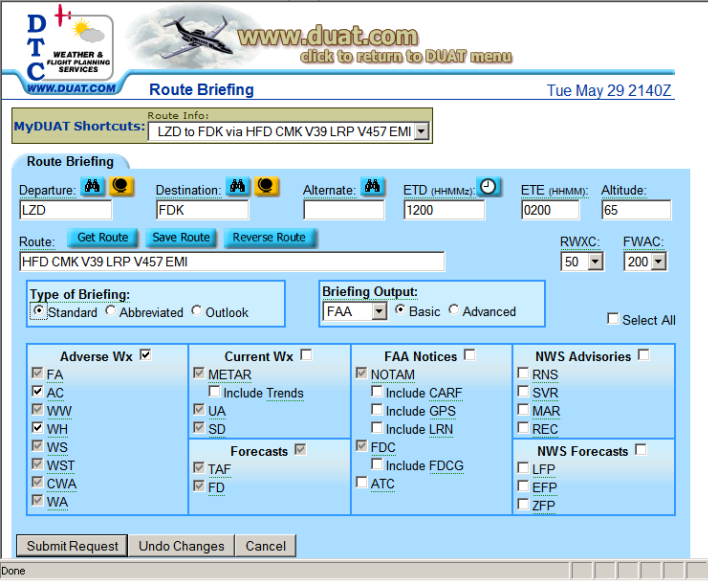Toggle the NWS Advisories group checkbox

pyautogui.click(x=643, y=355)
